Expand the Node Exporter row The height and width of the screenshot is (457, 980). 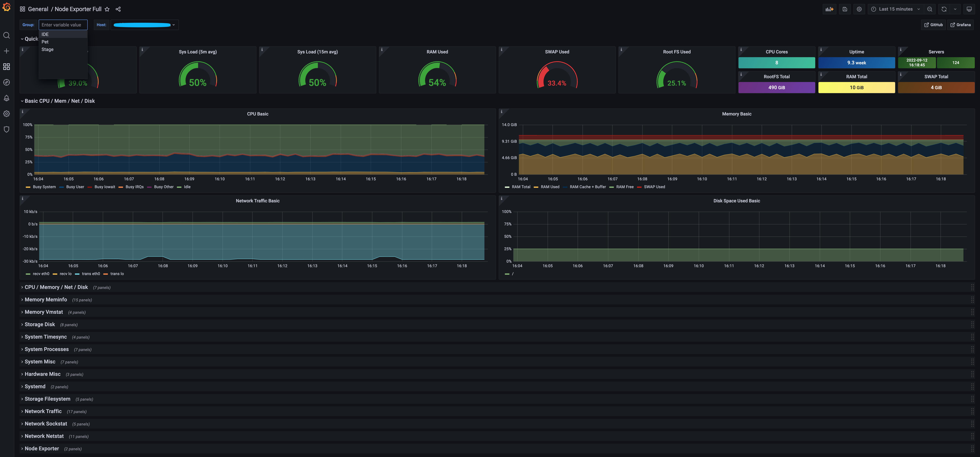[41, 449]
